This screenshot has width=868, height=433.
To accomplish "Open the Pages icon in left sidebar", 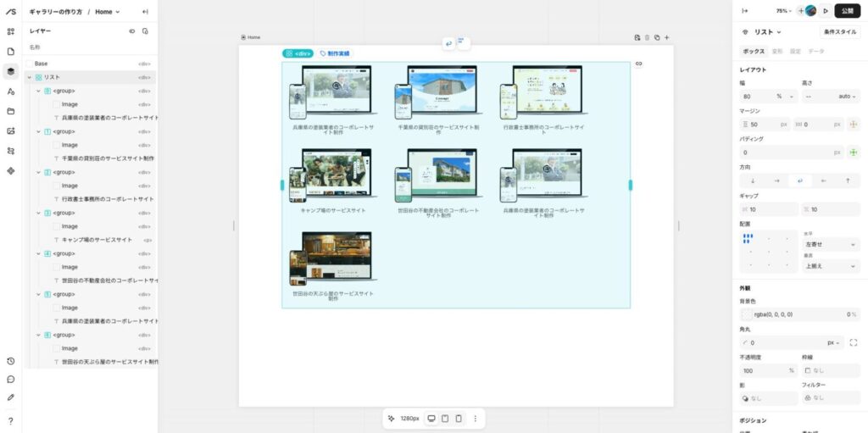I will pos(11,52).
